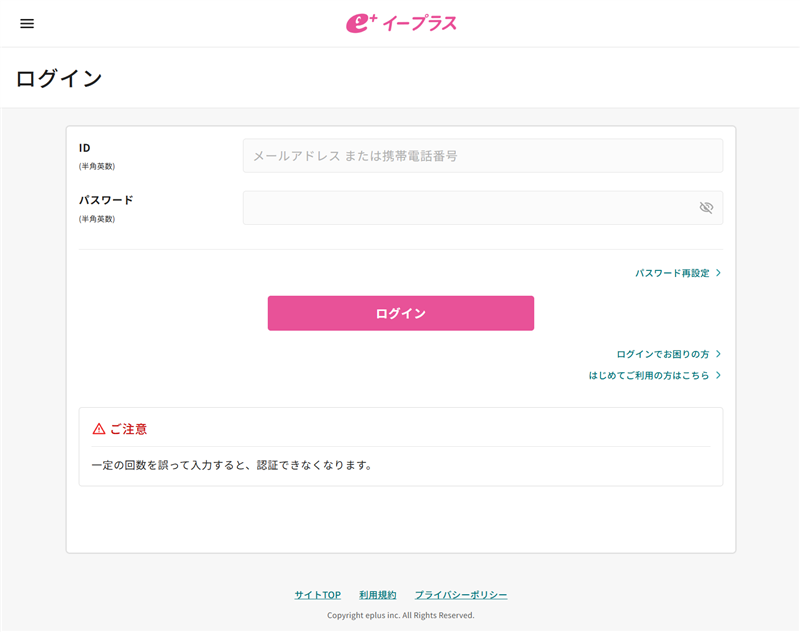This screenshot has height=632, width=800.
Task: Open 利用規約 in the footer
Action: pos(378,595)
